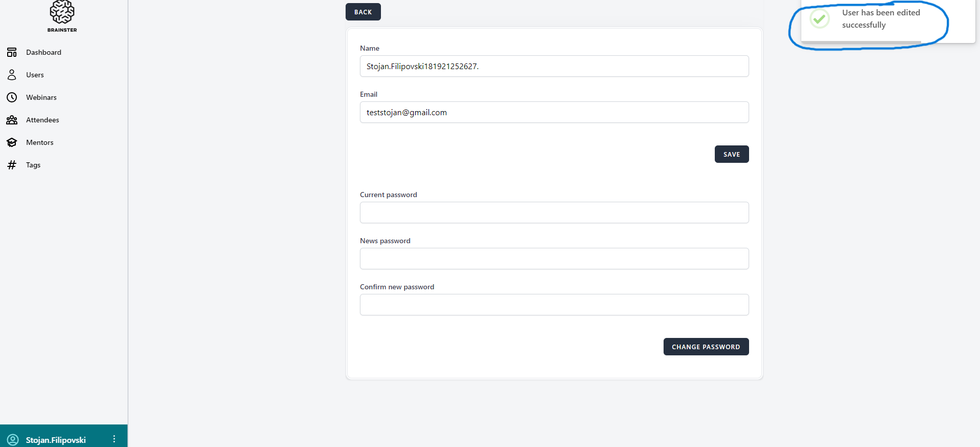Image resolution: width=980 pixels, height=447 pixels.
Task: Click the Users person icon
Action: click(12, 75)
